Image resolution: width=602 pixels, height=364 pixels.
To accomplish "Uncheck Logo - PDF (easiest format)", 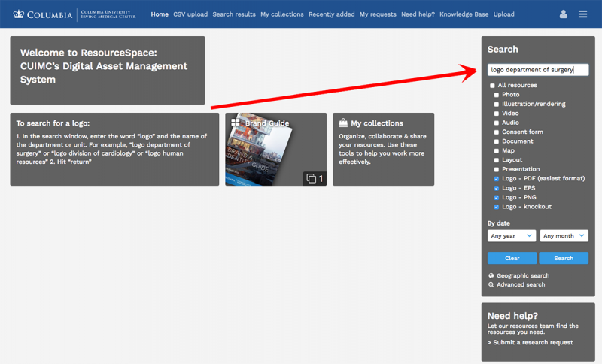I will pos(497,179).
